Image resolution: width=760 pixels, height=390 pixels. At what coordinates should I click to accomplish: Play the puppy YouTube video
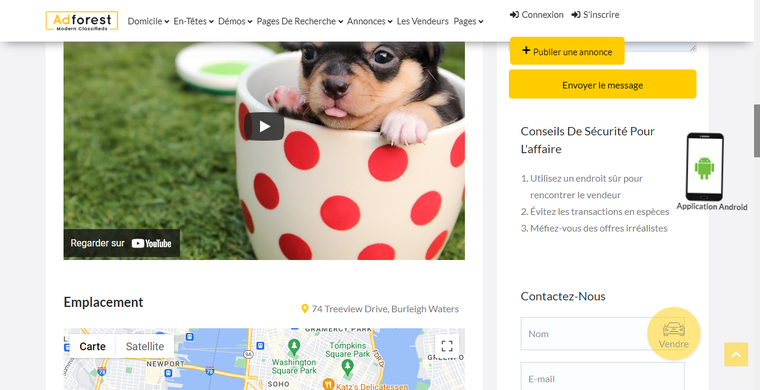(264, 126)
